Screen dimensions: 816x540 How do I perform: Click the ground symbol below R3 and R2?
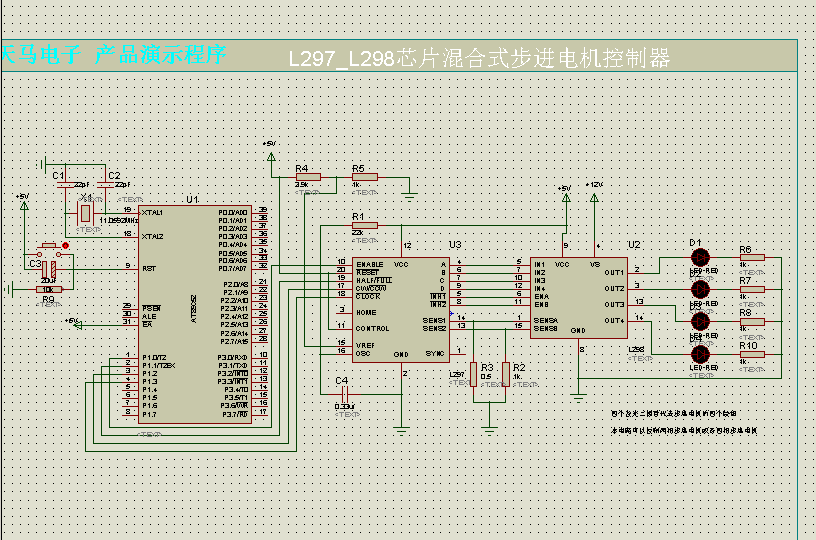coord(489,431)
